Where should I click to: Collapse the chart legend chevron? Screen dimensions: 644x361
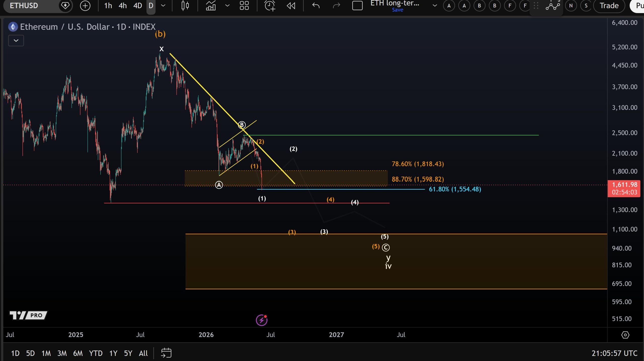pos(16,41)
